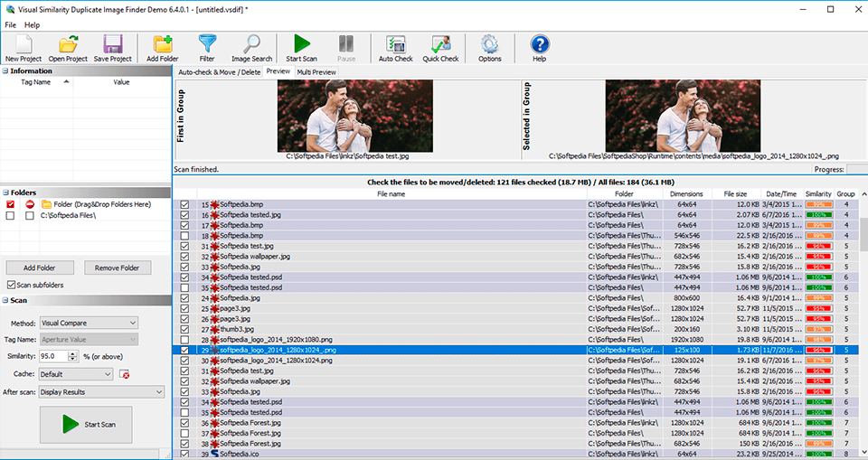Launch Image Search from the toolbar
The width and height of the screenshot is (868, 460).
point(251,45)
